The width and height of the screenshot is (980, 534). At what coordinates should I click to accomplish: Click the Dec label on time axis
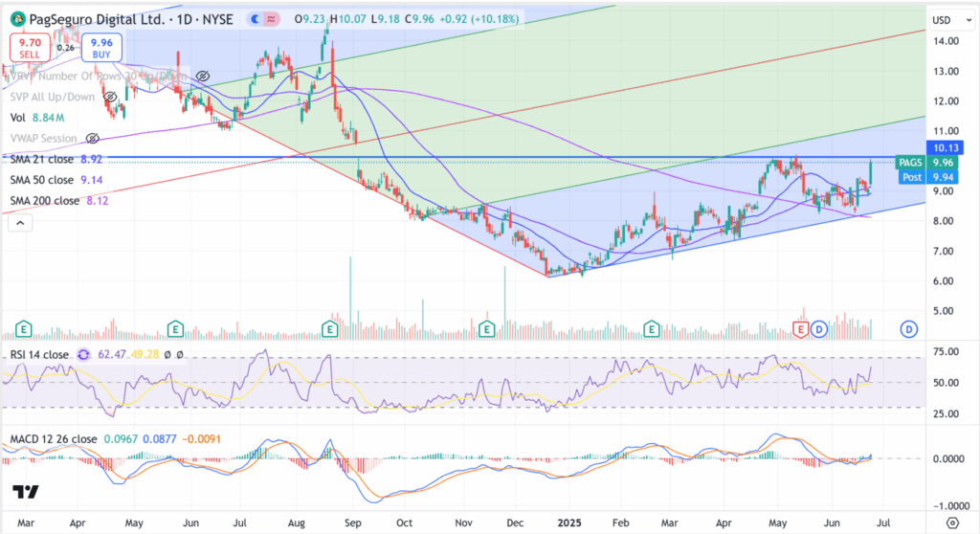tap(515, 523)
